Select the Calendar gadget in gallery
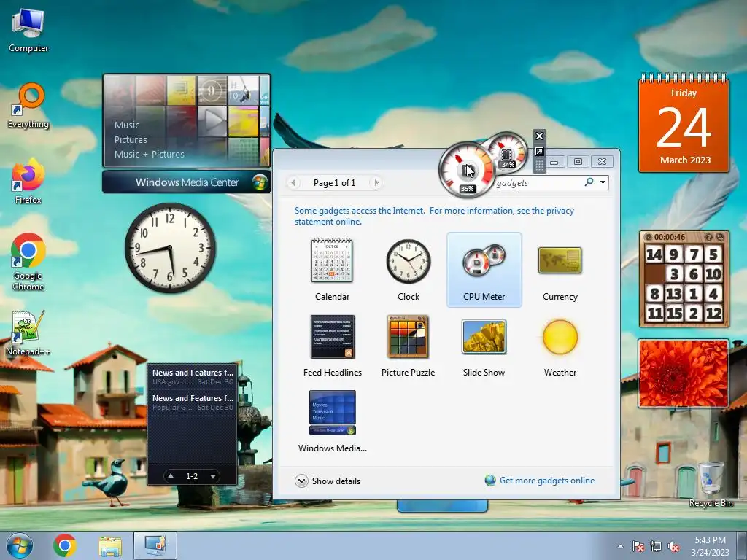 coord(332,270)
